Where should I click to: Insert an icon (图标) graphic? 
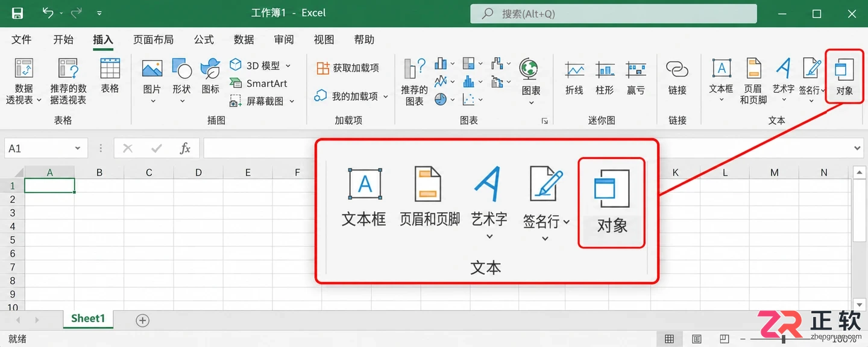point(210,76)
